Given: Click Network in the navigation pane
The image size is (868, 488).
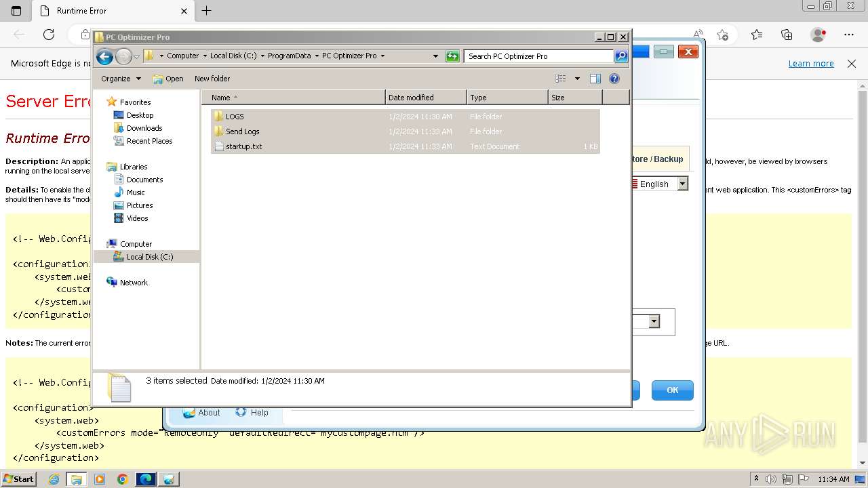Looking at the screenshot, I should click(x=134, y=283).
